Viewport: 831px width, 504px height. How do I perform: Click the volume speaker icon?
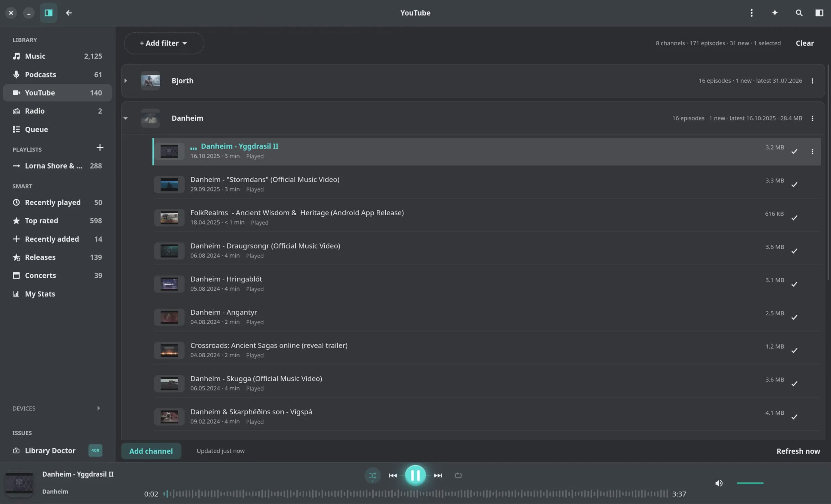[x=719, y=483]
